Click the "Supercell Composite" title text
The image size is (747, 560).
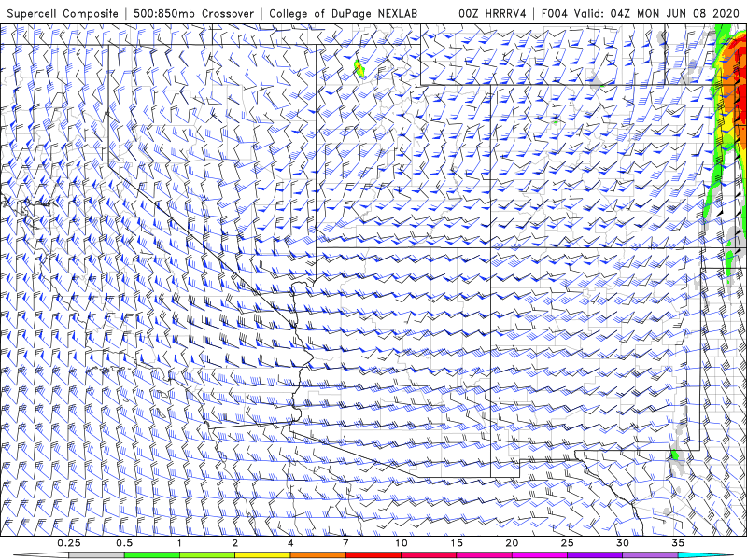(63, 13)
